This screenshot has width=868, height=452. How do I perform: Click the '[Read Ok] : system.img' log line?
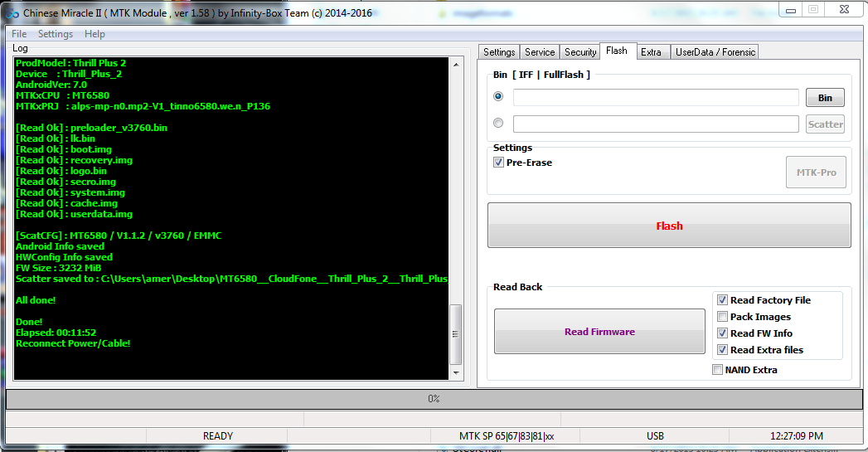pos(70,192)
